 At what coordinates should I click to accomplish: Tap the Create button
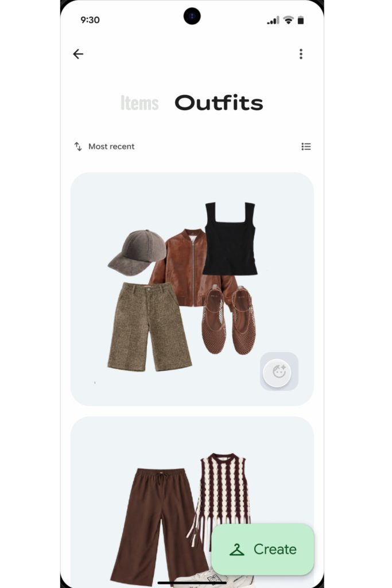point(263,550)
